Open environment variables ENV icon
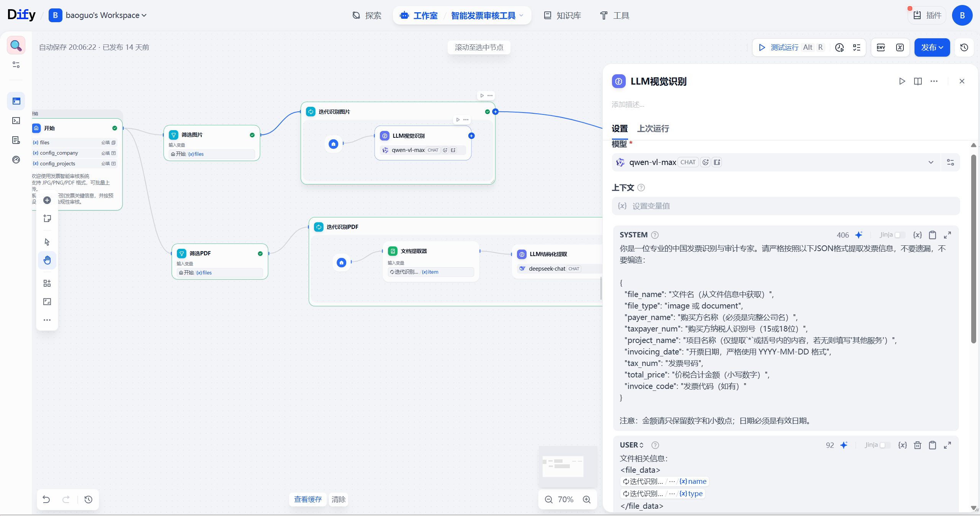 [x=881, y=47]
